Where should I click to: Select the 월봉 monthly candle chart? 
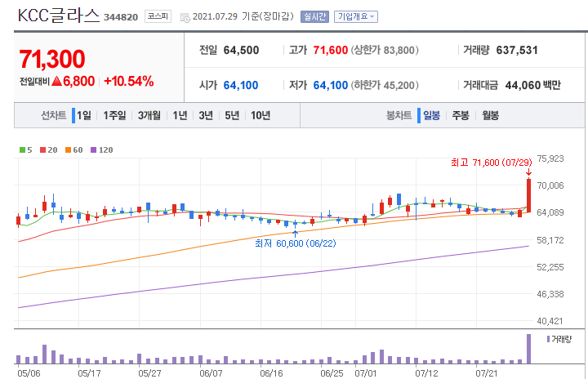[490, 115]
